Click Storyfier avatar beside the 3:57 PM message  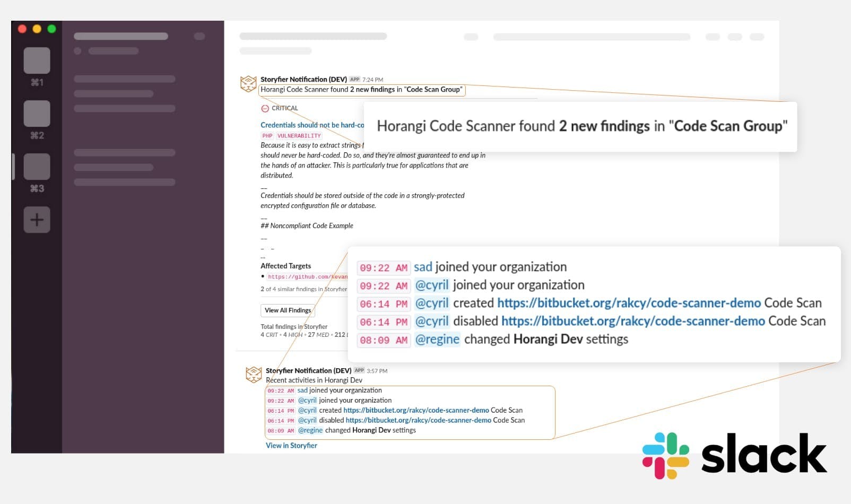pyautogui.click(x=254, y=375)
